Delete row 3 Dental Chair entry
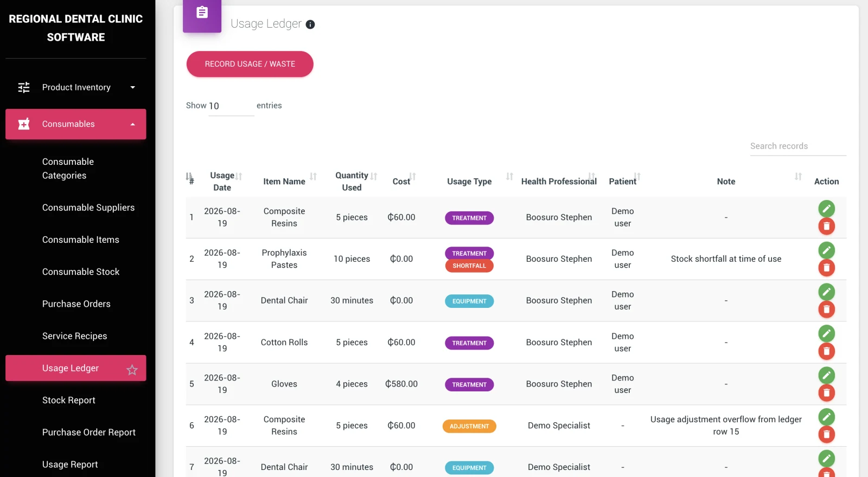The width and height of the screenshot is (868, 477). point(826,310)
